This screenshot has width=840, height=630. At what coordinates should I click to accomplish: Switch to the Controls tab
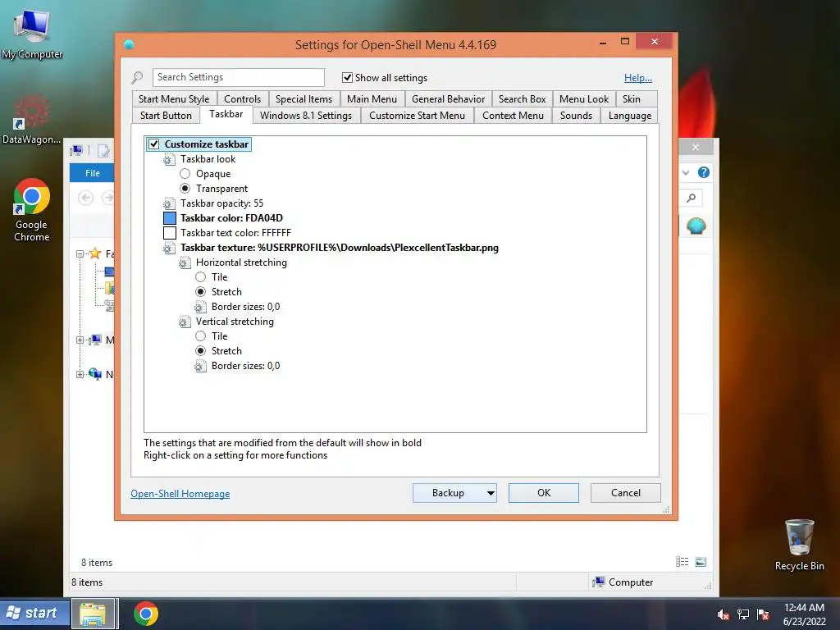click(243, 99)
